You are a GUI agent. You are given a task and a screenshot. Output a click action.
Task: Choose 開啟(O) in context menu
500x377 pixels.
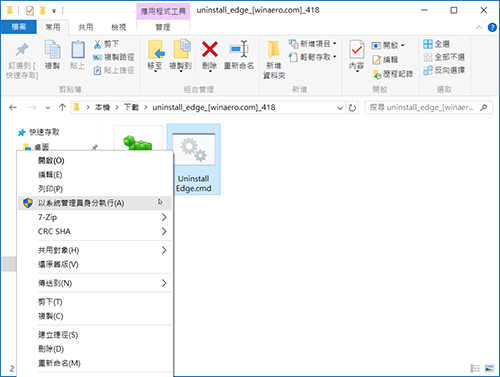point(95,161)
